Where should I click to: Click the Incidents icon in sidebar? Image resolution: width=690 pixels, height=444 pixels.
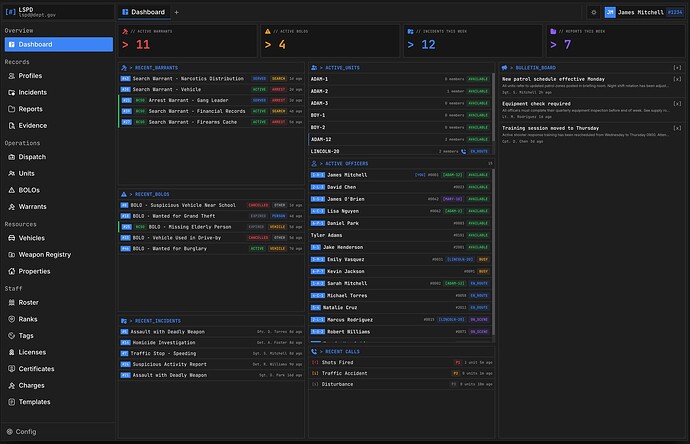click(11, 92)
